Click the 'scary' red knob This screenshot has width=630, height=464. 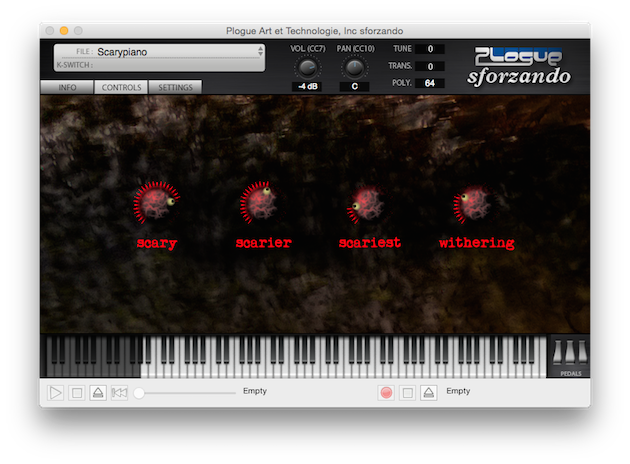coord(156,203)
